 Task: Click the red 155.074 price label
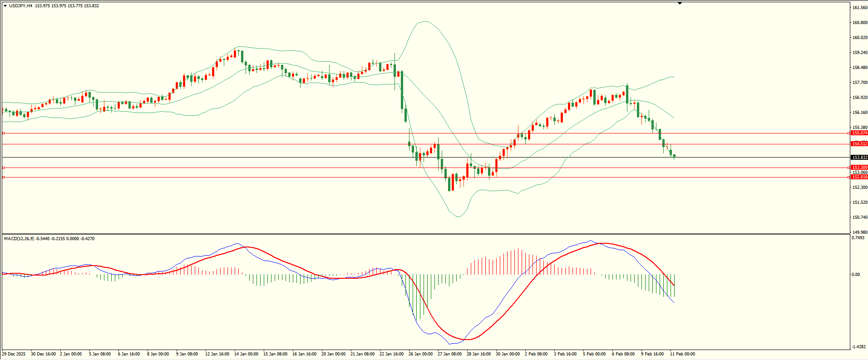click(859, 133)
